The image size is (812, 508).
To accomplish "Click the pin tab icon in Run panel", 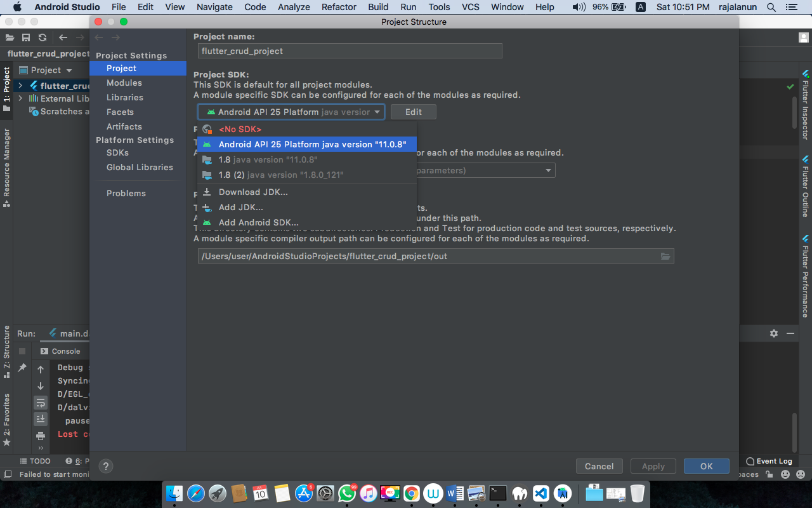I will click(x=22, y=368).
